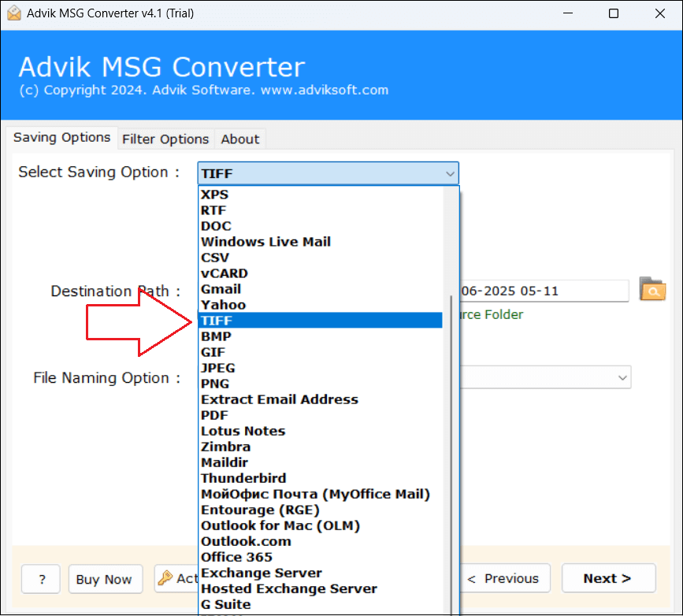Screen dimensions: 683x616
Task: Go back with the < Previous button
Action: pyautogui.click(x=504, y=578)
